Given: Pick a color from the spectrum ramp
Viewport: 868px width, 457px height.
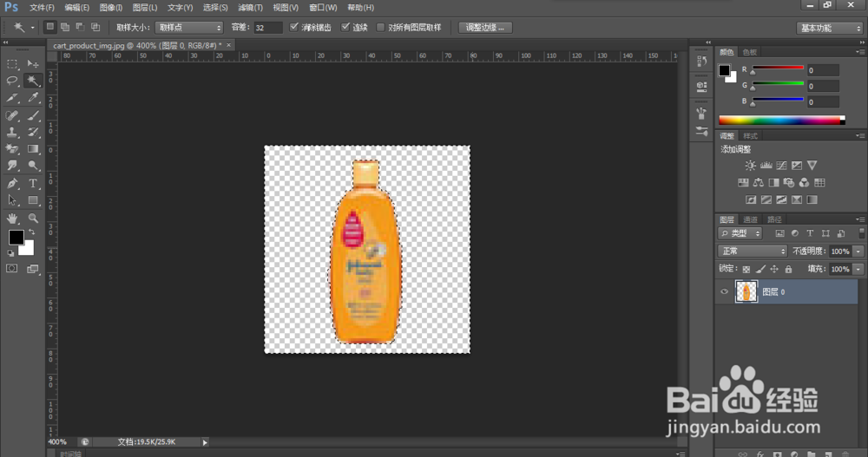Looking at the screenshot, I should click(782, 120).
